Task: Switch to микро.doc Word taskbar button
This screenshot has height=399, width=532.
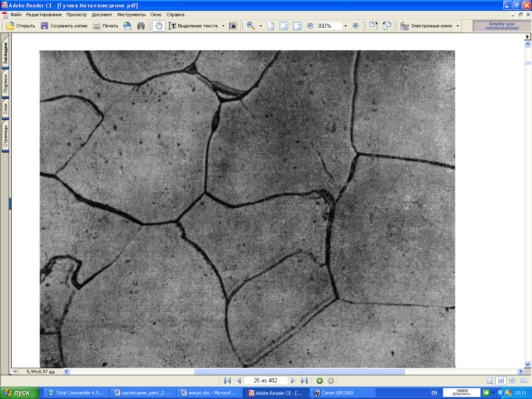Action: [210, 393]
